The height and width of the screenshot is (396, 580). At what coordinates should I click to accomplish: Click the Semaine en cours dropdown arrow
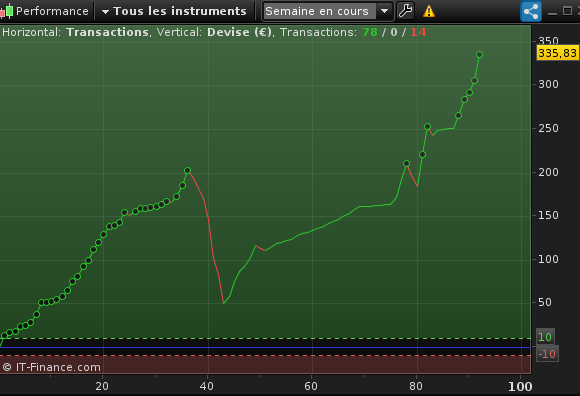tap(384, 11)
